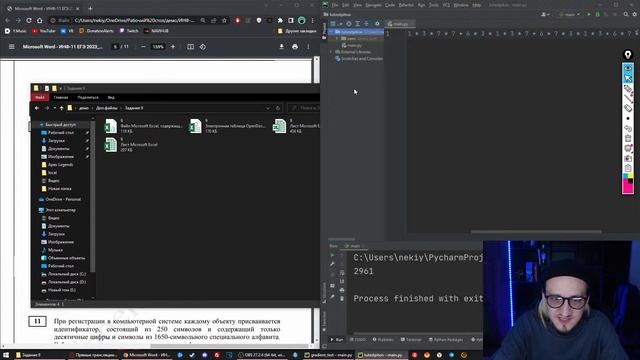Screen dimensions: 640x360
Task: Click the Explorer search box
Action: [x=304, y=108]
